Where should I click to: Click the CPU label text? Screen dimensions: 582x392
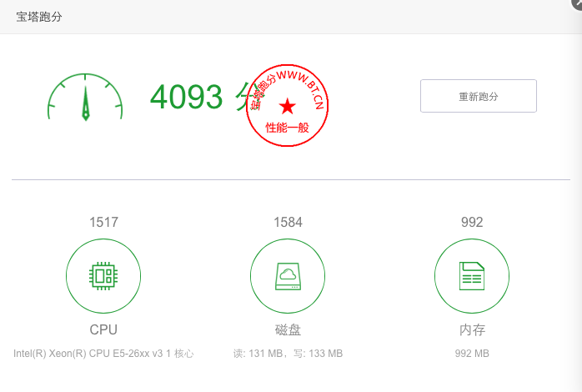103,329
